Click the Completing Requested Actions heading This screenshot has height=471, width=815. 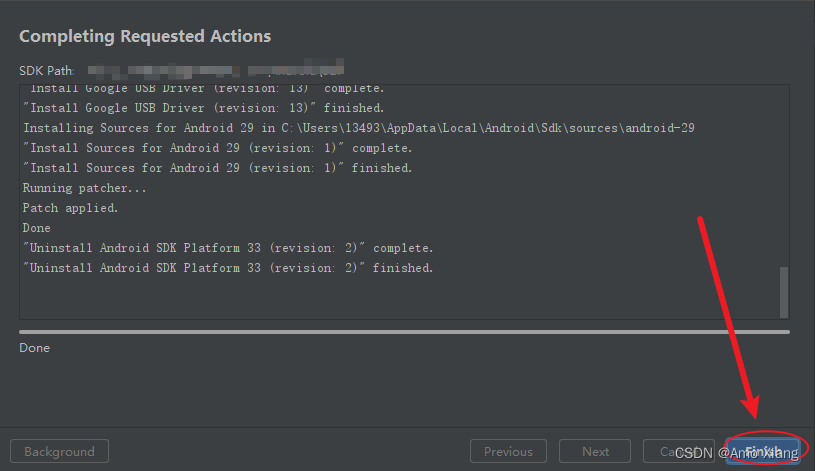click(145, 36)
